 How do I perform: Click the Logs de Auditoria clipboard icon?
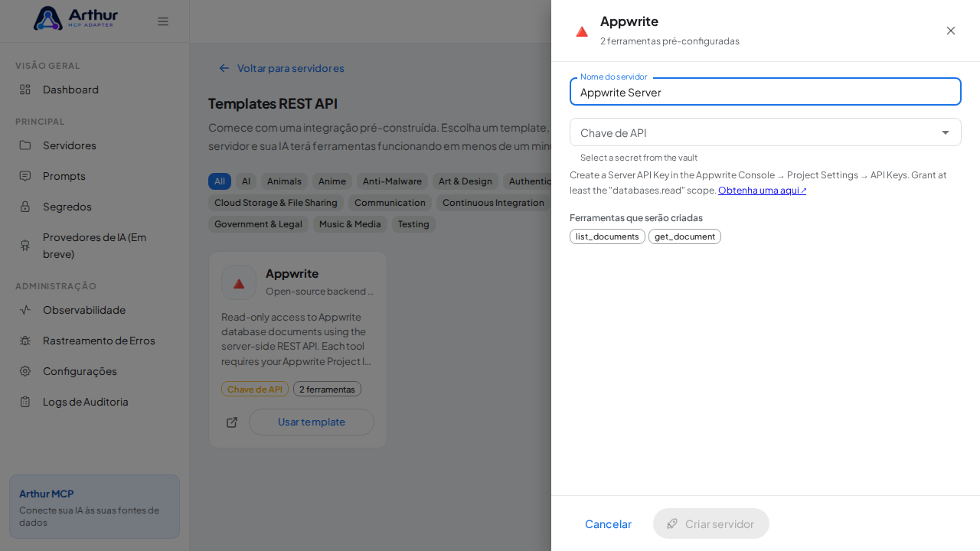click(x=25, y=402)
